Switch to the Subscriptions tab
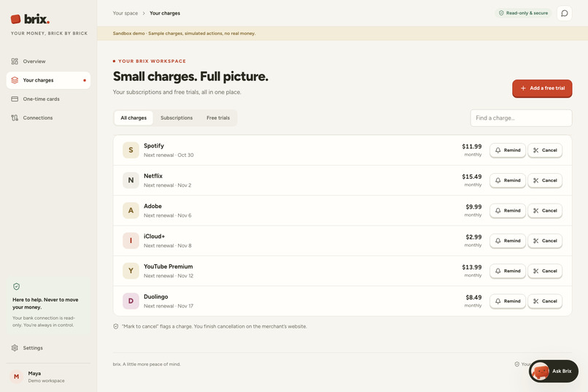Screen dimensions: 588x392 [x=177, y=118]
